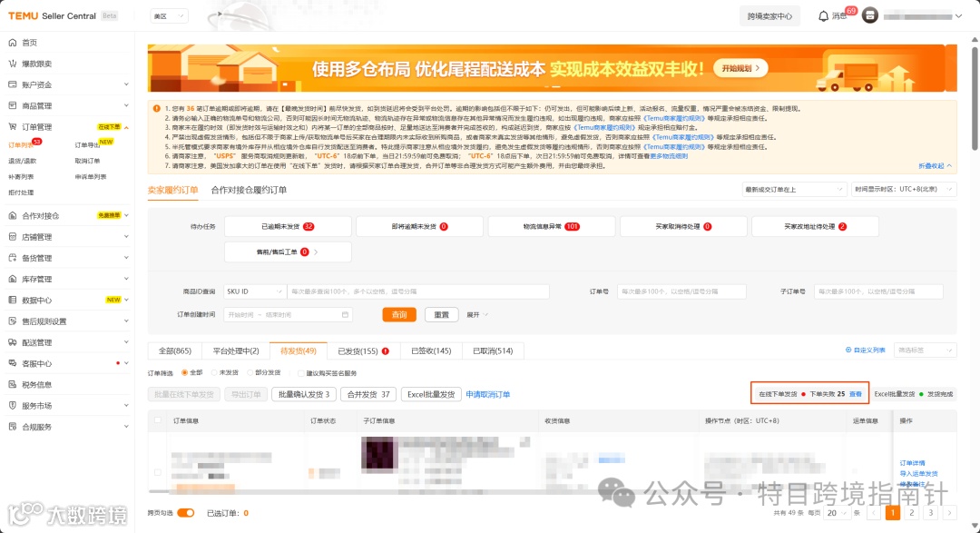Click the 合并发货 37 button
This screenshot has width=980, height=533.
point(368,394)
